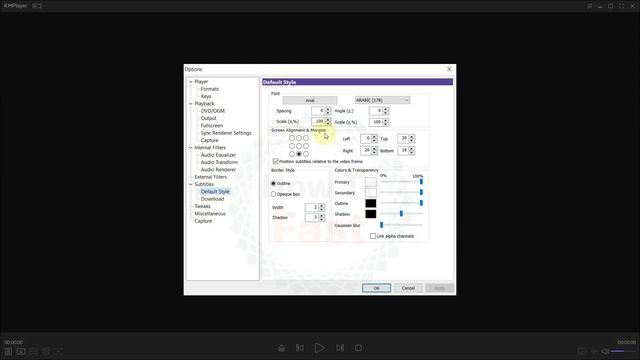The image size is (640, 360).
Task: Increase Scale (y,%) with the up arrow
Action: point(385,120)
